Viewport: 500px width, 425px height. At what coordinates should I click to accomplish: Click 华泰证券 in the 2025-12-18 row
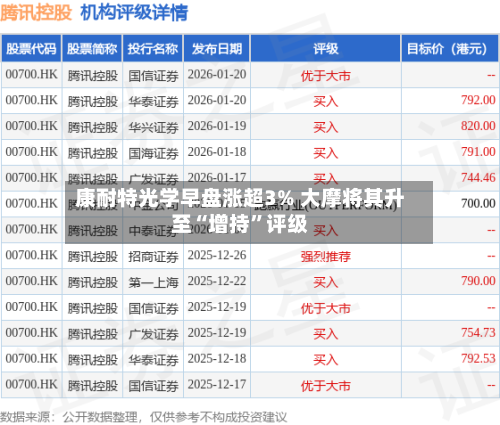[153, 360]
